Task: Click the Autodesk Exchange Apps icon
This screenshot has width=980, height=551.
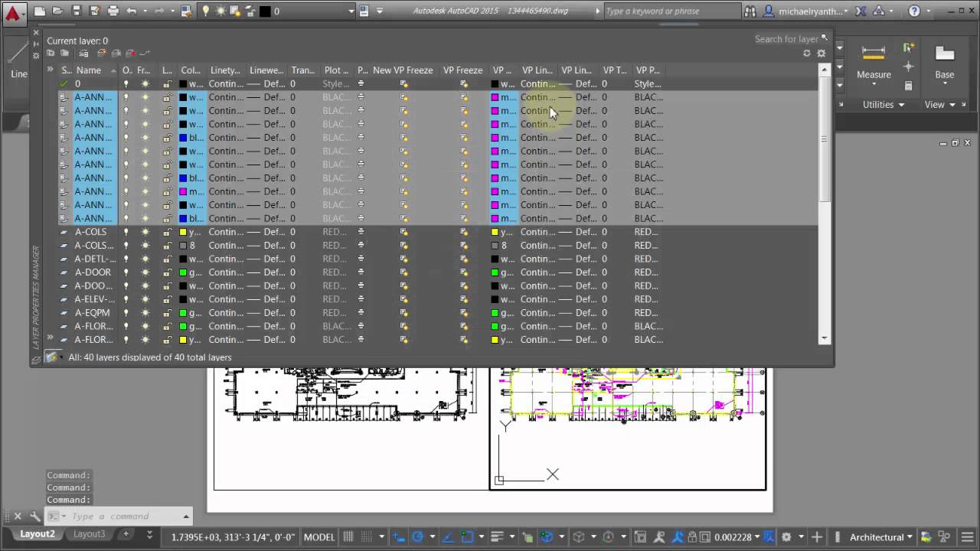Action: 861,11
